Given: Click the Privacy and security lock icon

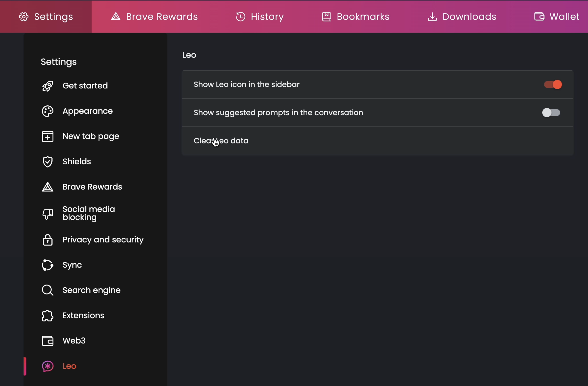Looking at the screenshot, I should tap(47, 240).
